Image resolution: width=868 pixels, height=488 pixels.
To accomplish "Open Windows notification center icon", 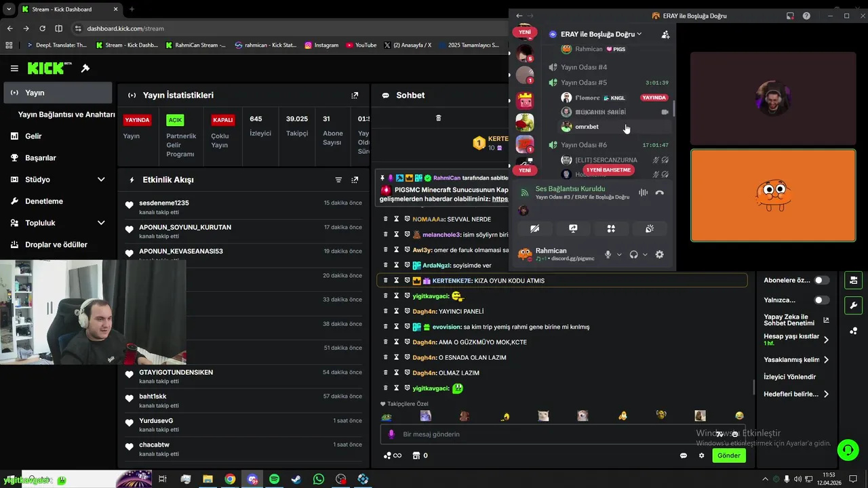I will [854, 479].
